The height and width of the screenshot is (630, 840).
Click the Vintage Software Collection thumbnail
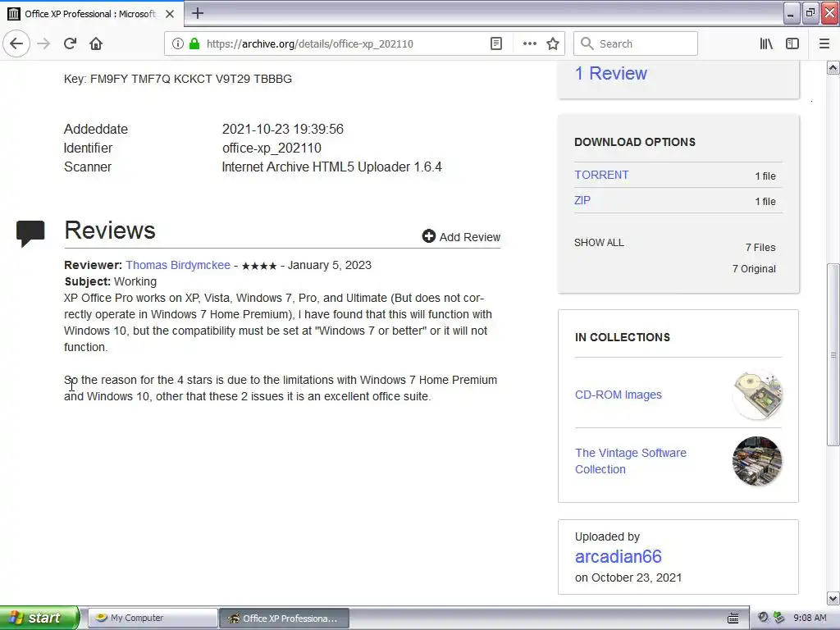[757, 461]
